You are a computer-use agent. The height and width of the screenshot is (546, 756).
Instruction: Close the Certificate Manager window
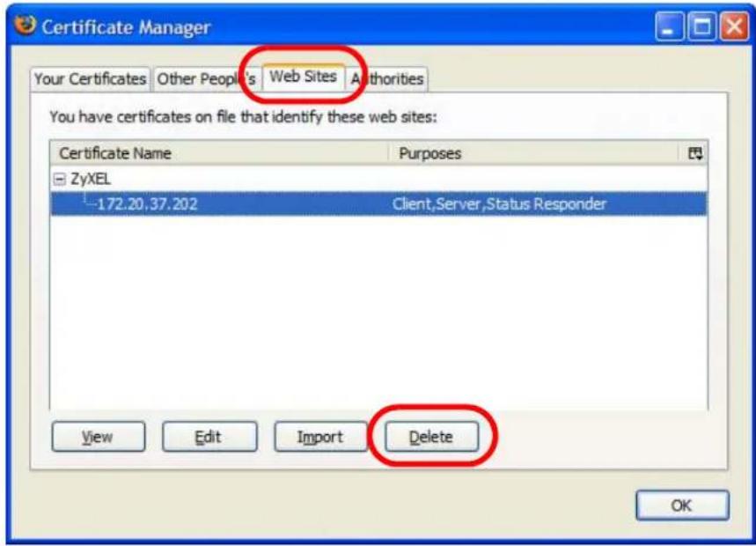[x=734, y=26]
